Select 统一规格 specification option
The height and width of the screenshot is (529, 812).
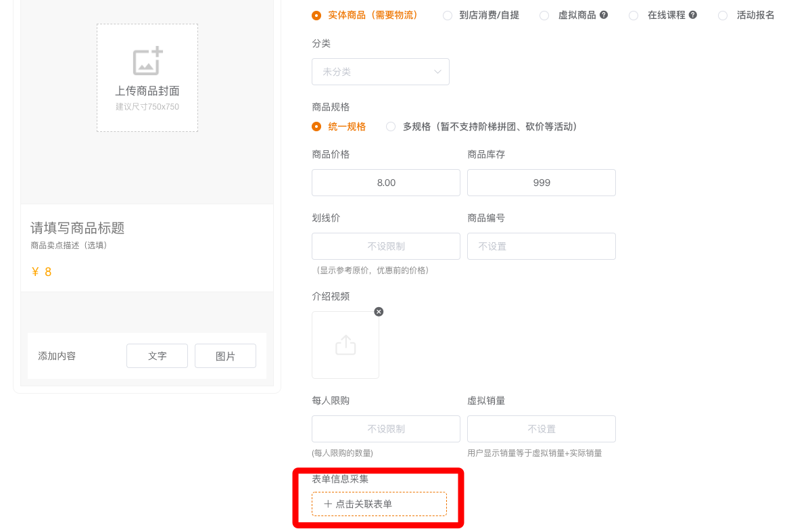316,127
